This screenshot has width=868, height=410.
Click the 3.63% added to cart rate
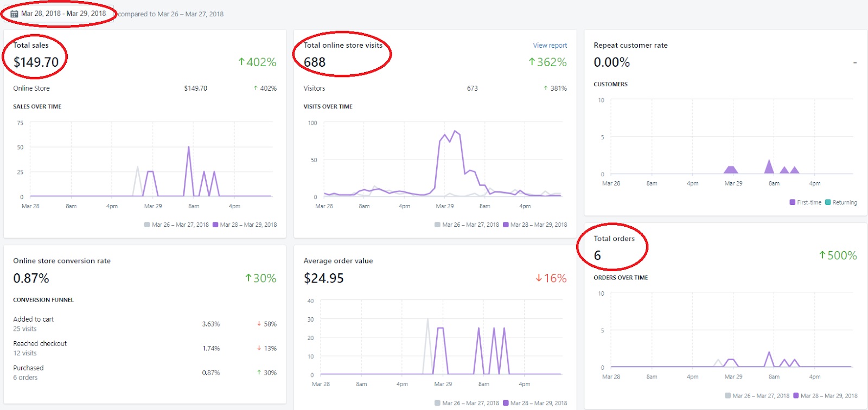point(211,324)
